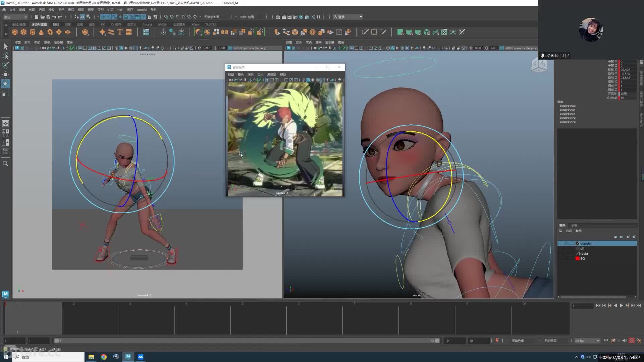Click the range slider bar below the timeline

(x=247, y=341)
